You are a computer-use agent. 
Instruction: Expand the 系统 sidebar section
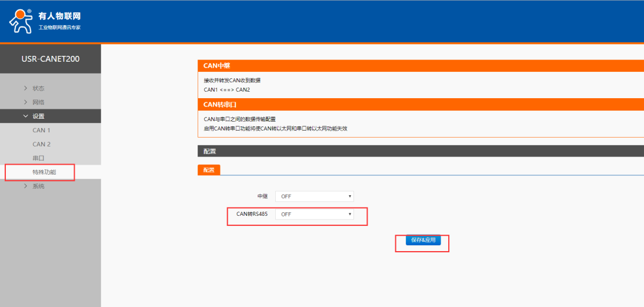[38, 186]
